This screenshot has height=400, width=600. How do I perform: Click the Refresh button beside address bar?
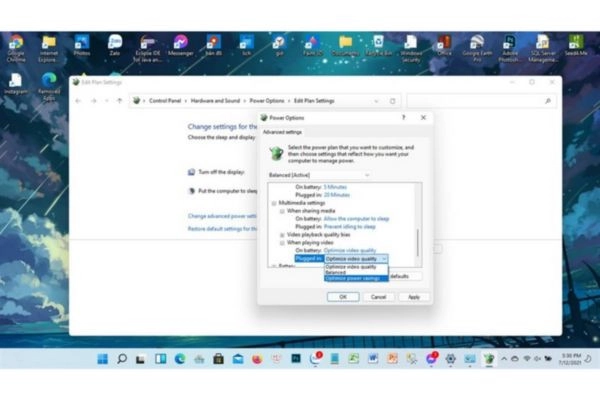[x=392, y=101]
